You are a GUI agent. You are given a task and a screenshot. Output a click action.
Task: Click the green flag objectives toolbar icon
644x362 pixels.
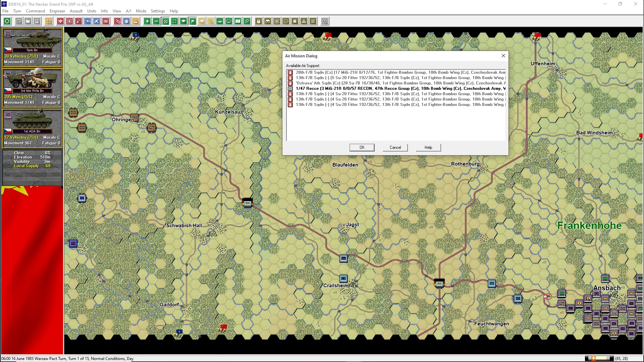193,21
